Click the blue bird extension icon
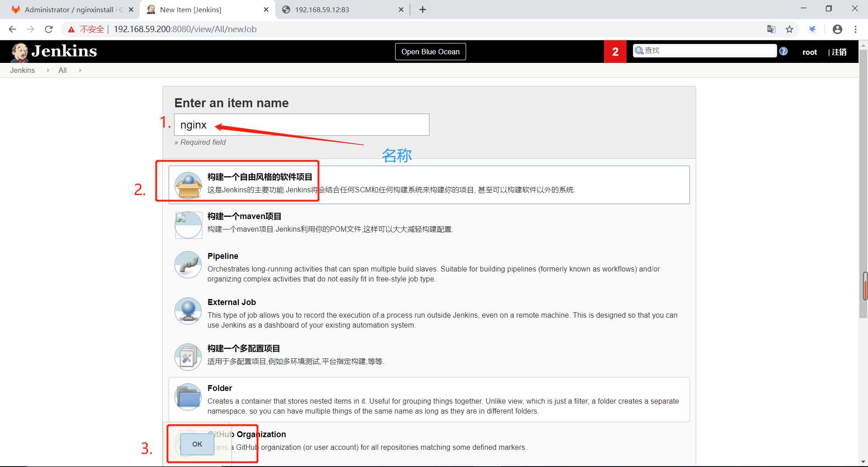The image size is (868, 467). point(812,29)
